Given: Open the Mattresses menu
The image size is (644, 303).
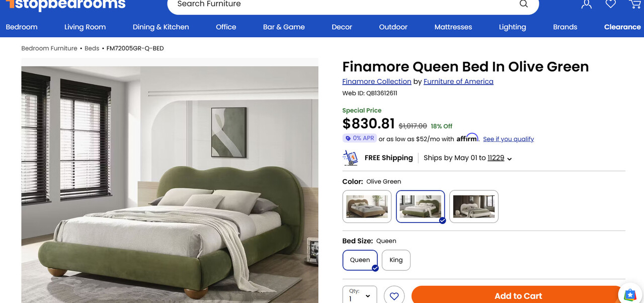Looking at the screenshot, I should coord(453,27).
